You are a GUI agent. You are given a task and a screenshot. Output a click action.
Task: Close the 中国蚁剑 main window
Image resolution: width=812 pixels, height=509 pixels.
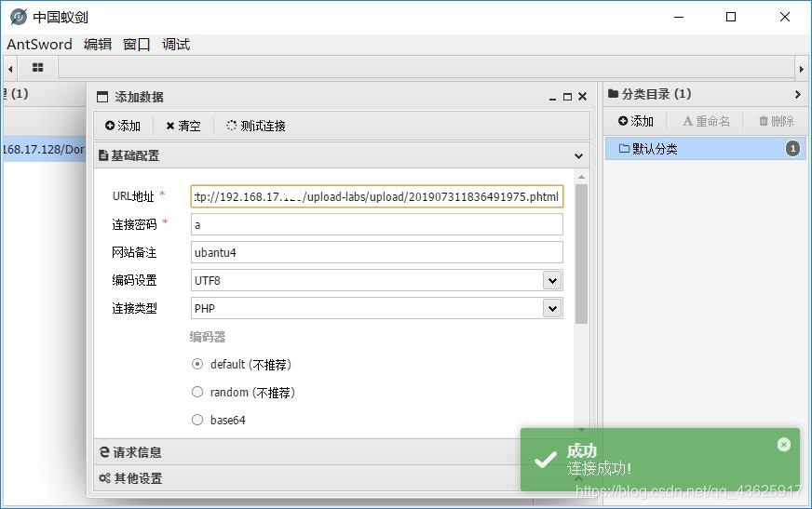[x=785, y=17]
